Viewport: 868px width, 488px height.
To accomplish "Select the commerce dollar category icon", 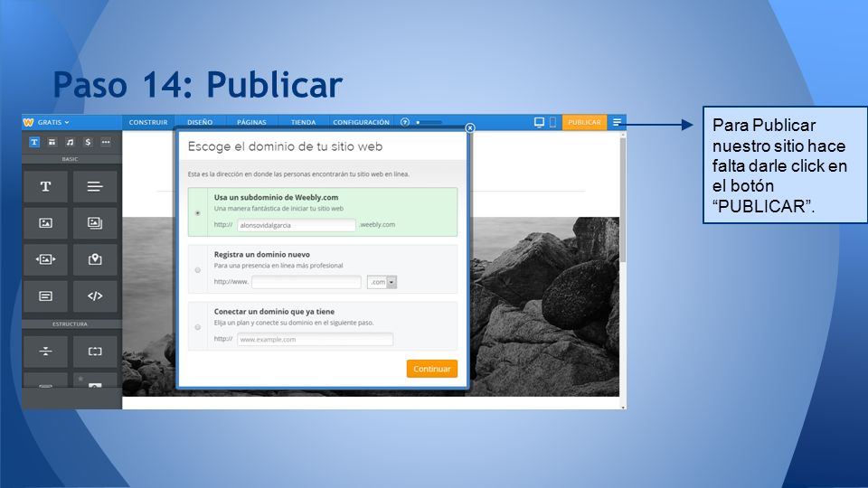I will (88, 142).
